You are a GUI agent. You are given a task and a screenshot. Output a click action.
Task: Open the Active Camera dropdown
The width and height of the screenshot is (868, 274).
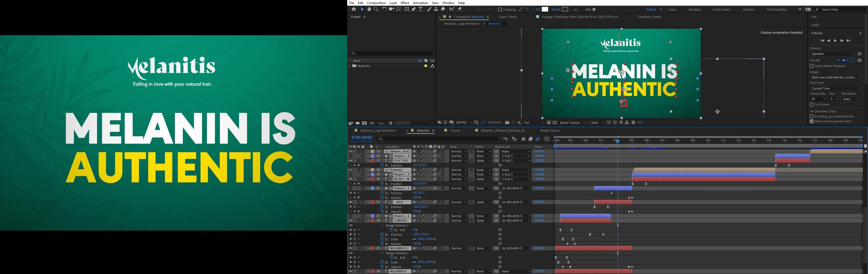pos(572,123)
